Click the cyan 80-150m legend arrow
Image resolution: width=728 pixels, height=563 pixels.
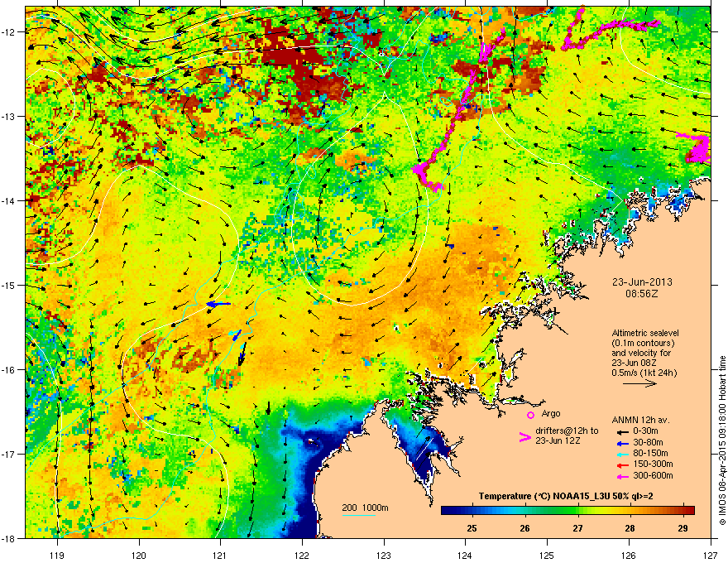623,455
